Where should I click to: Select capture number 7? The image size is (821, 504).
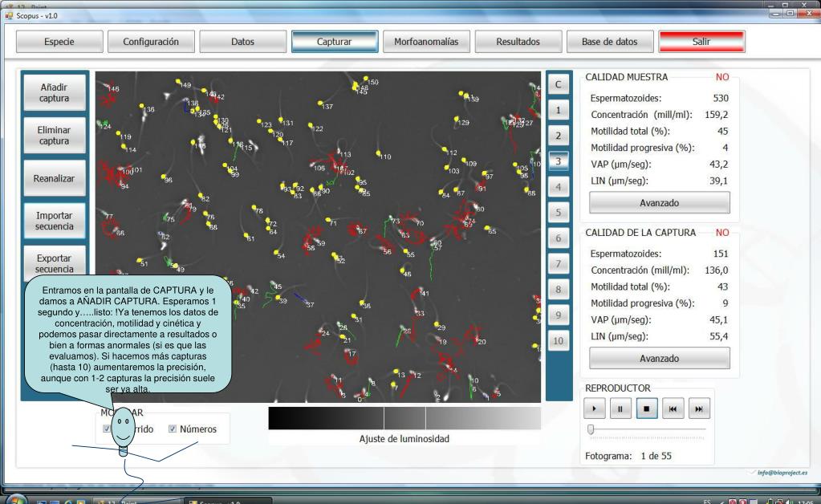[558, 264]
